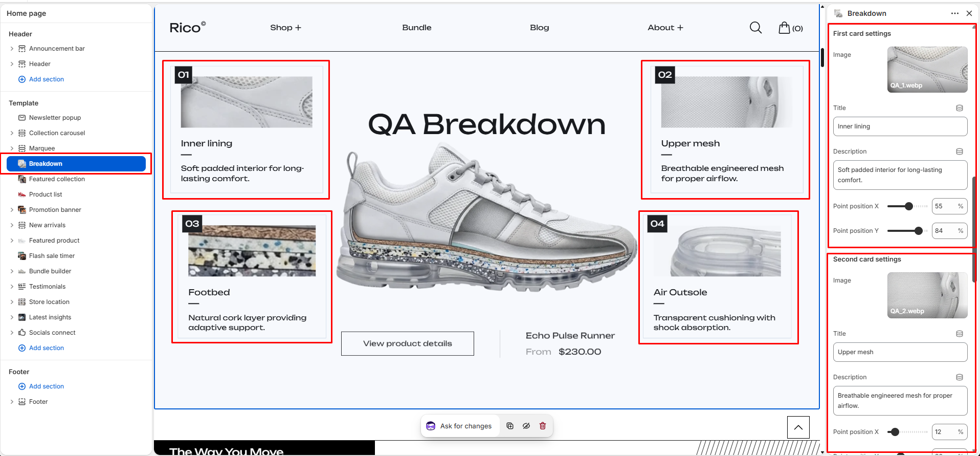Click second card Description text field
The width and height of the screenshot is (980, 456).
click(900, 401)
